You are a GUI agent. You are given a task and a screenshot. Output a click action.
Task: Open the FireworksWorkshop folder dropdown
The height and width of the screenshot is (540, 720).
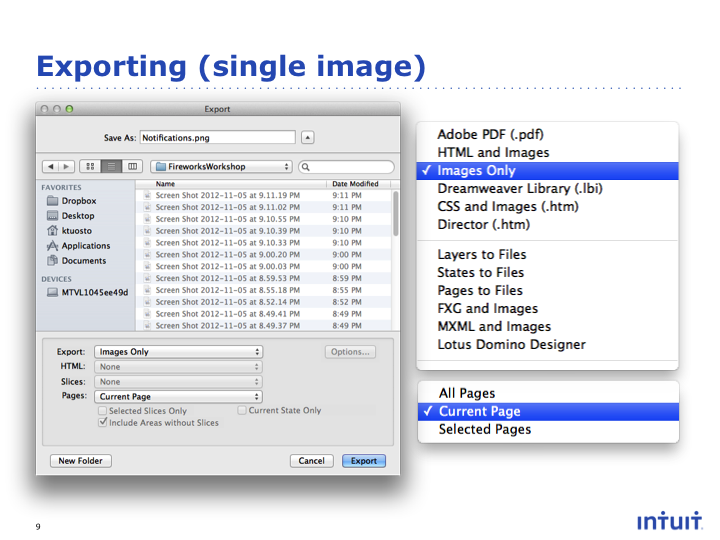221,167
